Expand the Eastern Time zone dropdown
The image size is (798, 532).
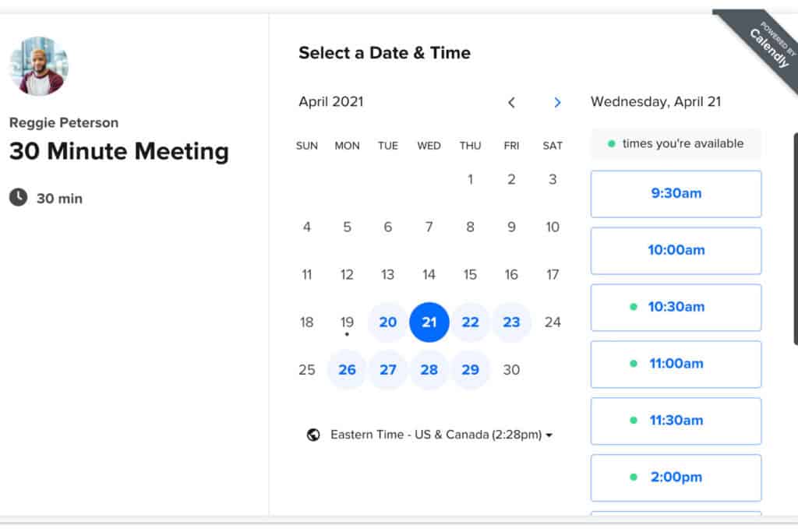[x=440, y=435]
